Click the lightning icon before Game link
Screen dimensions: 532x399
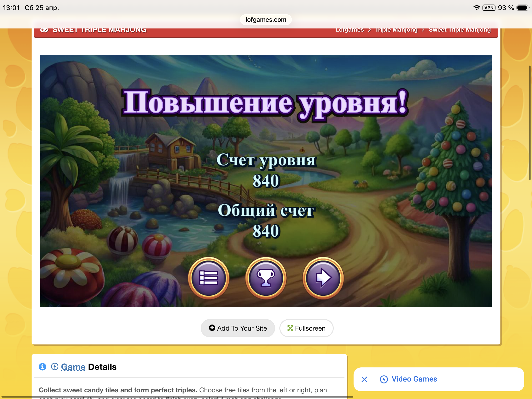point(55,366)
